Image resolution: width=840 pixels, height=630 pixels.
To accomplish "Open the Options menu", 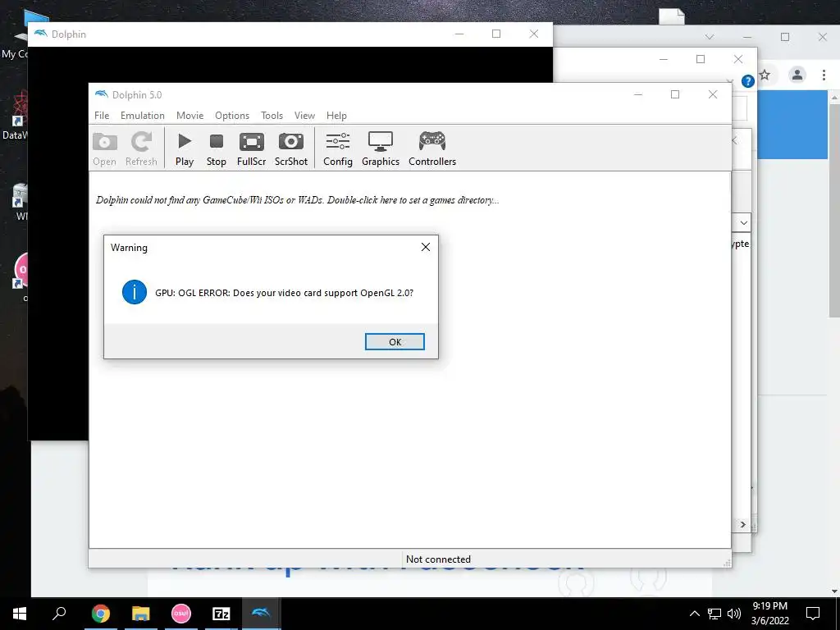I will [232, 115].
